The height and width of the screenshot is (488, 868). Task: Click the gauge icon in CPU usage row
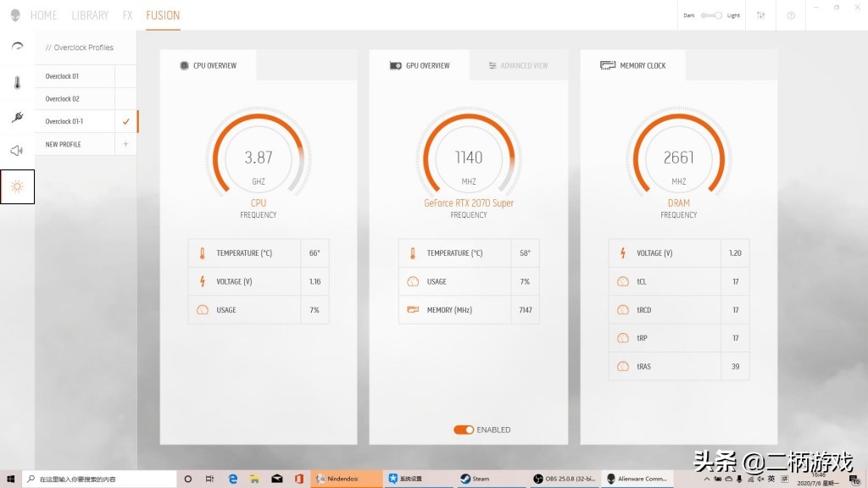pos(203,310)
